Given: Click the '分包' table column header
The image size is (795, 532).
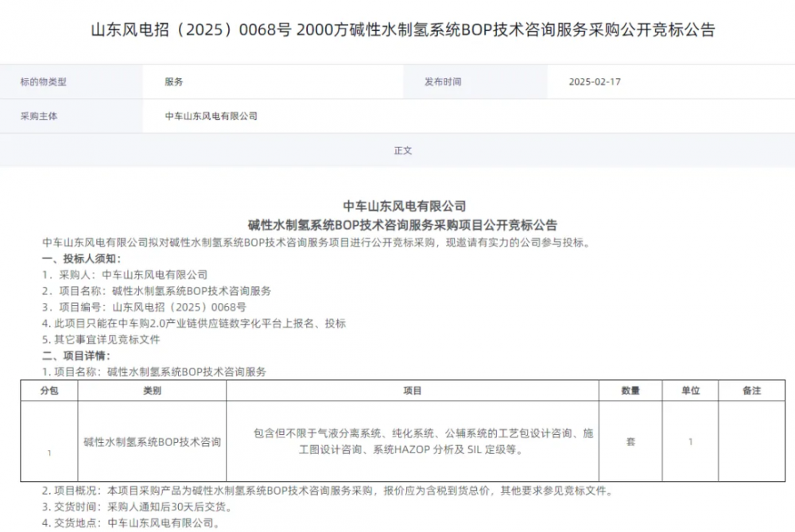Looking at the screenshot, I should pyautogui.click(x=49, y=390).
